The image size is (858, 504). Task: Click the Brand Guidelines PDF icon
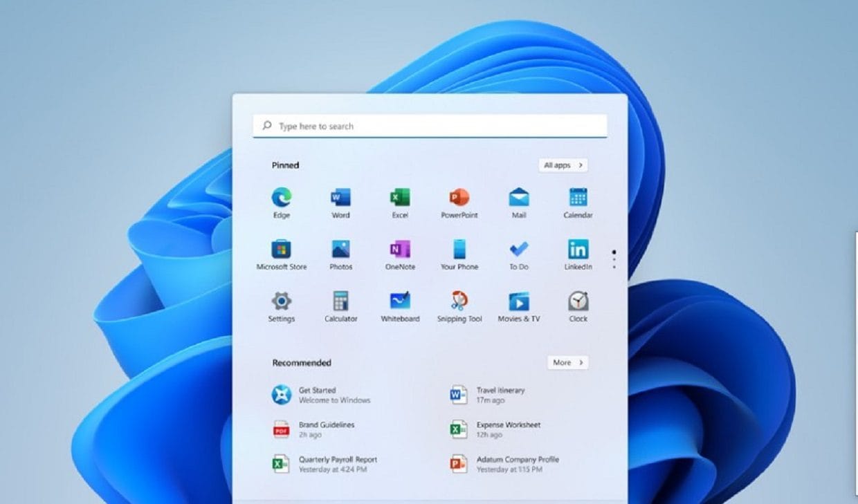(281, 429)
